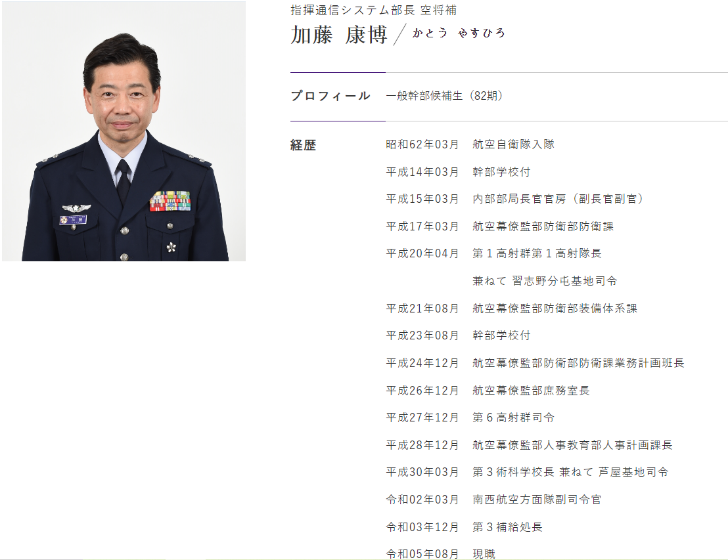Click the date 平成27年12月
The height and width of the screenshot is (560, 728).
422,418
